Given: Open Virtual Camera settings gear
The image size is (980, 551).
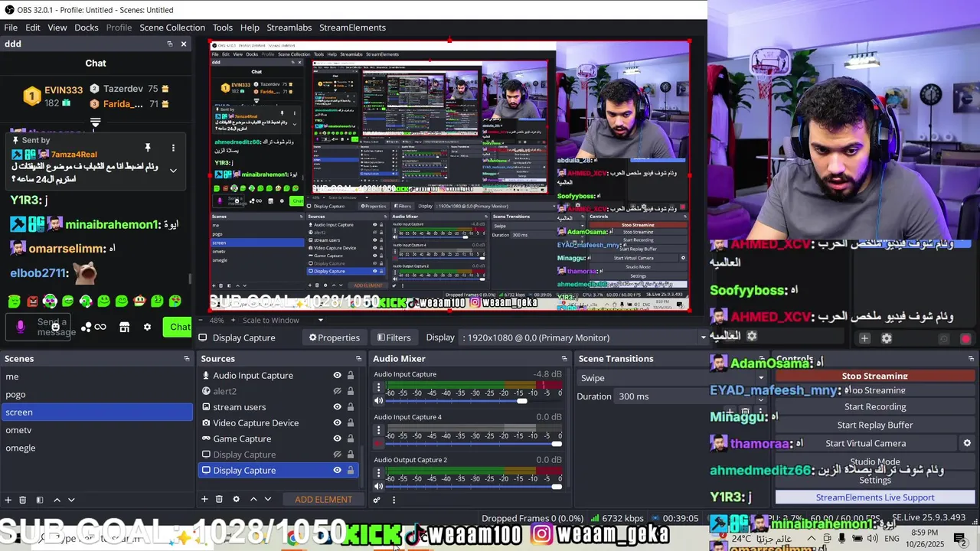Looking at the screenshot, I should pos(967,443).
